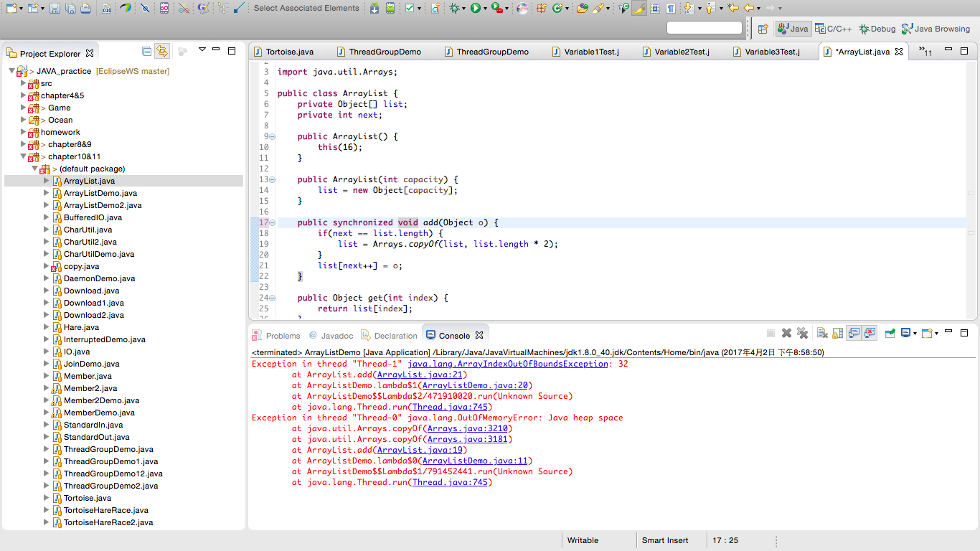
Task: Click the Quick Access search field
Action: pos(704,27)
